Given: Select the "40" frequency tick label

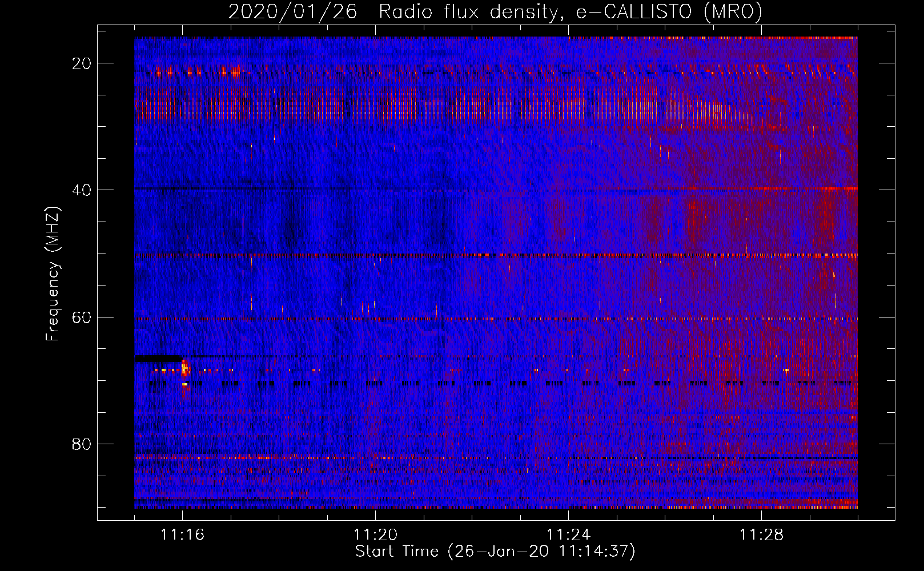Looking at the screenshot, I should point(82,190).
